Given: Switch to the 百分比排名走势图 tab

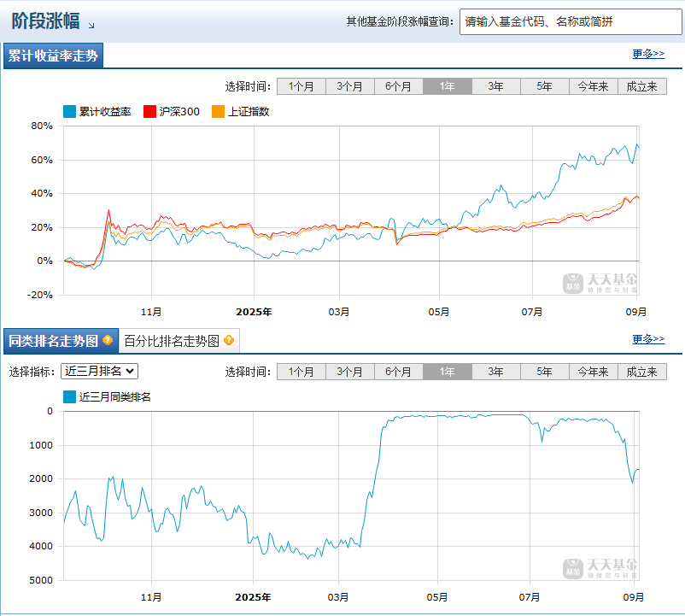Looking at the screenshot, I should pyautogui.click(x=179, y=341).
